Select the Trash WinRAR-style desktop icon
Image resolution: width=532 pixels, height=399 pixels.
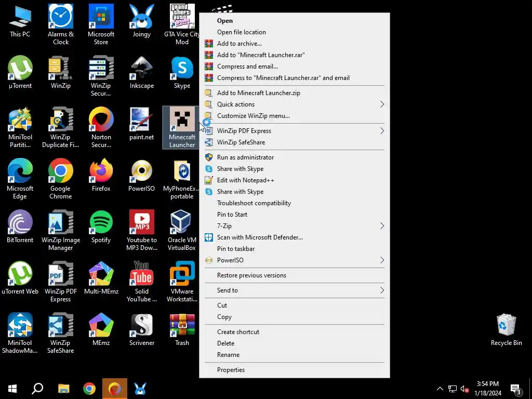[182, 330]
